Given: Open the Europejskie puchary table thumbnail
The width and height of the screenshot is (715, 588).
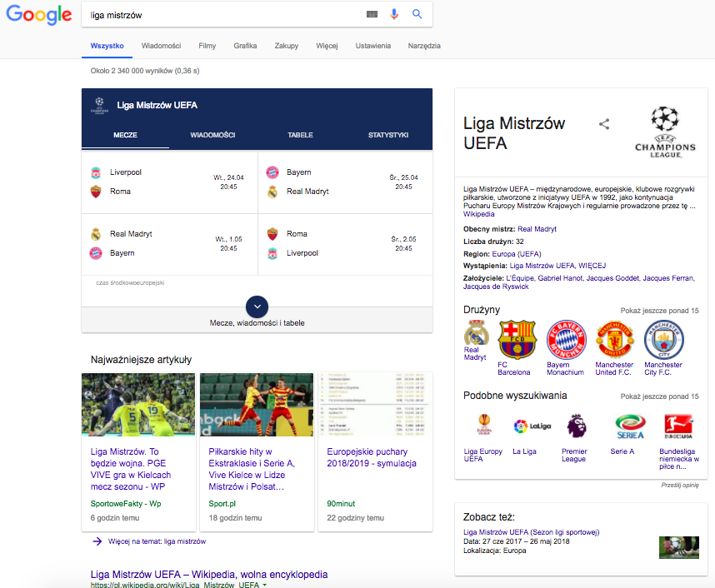Looking at the screenshot, I should click(x=375, y=405).
